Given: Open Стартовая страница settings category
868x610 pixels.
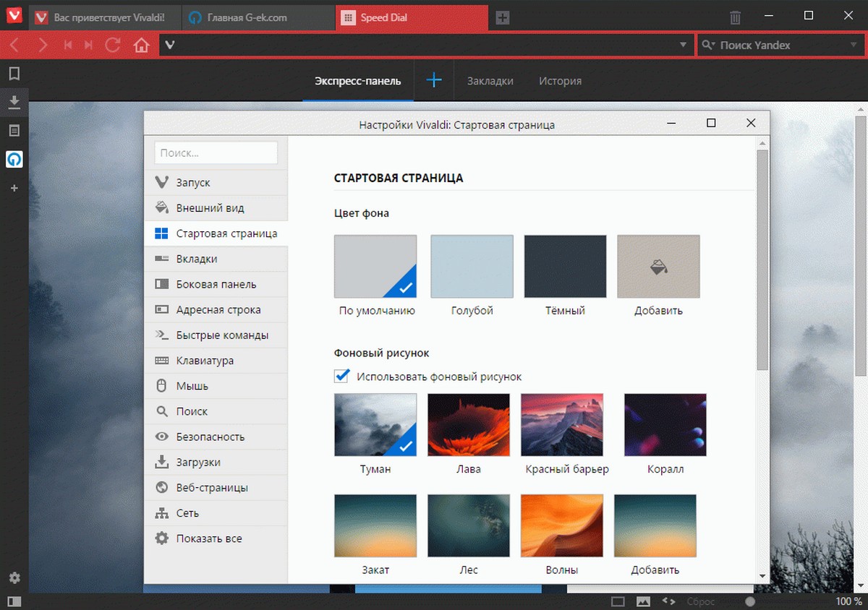Looking at the screenshot, I should (x=216, y=233).
